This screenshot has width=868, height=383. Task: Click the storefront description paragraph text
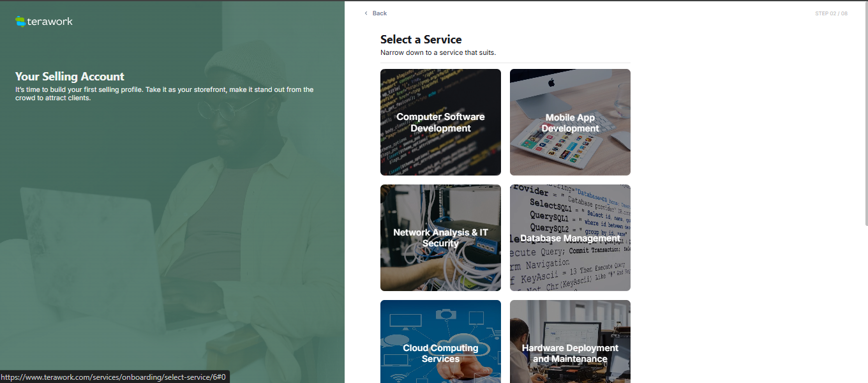click(165, 94)
